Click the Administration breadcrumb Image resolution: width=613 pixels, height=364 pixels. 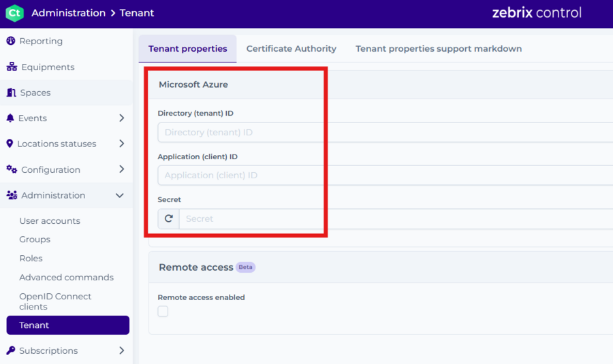(68, 13)
